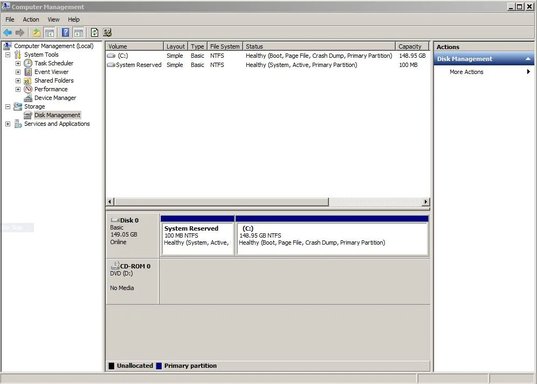Sort by the Status column header
The image size is (537, 384).
(x=319, y=46)
